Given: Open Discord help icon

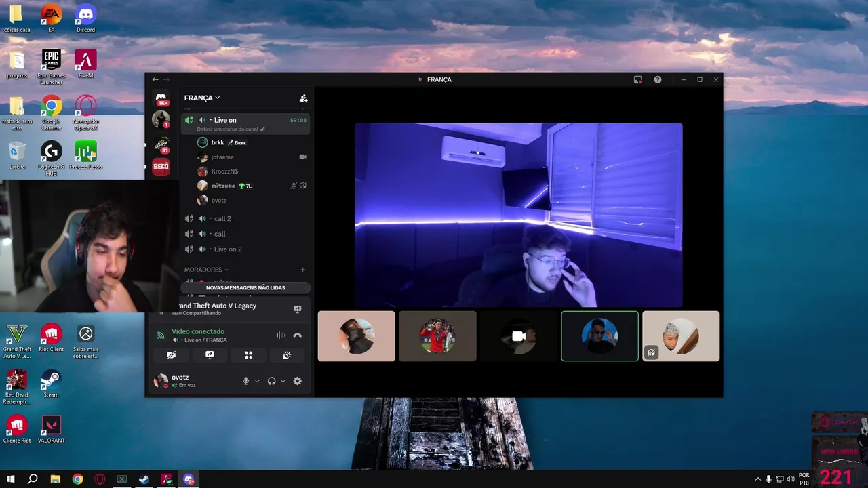Looking at the screenshot, I should click(x=658, y=79).
